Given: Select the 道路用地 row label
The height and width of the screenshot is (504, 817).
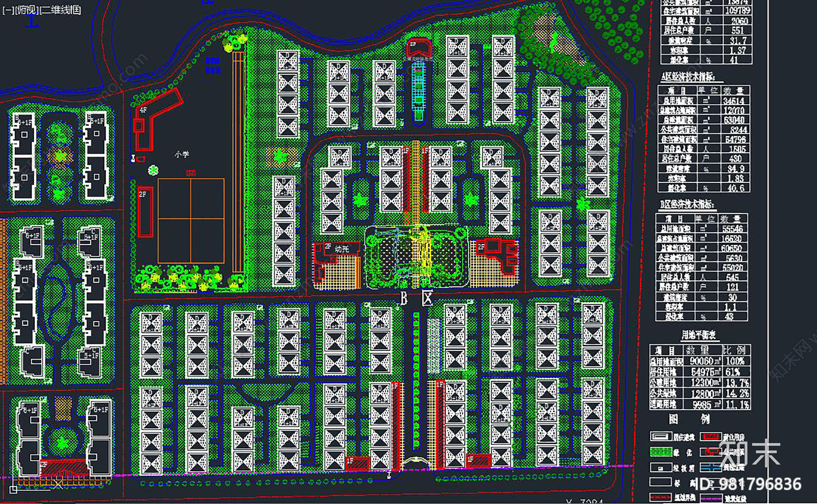Looking at the screenshot, I should [x=664, y=404].
